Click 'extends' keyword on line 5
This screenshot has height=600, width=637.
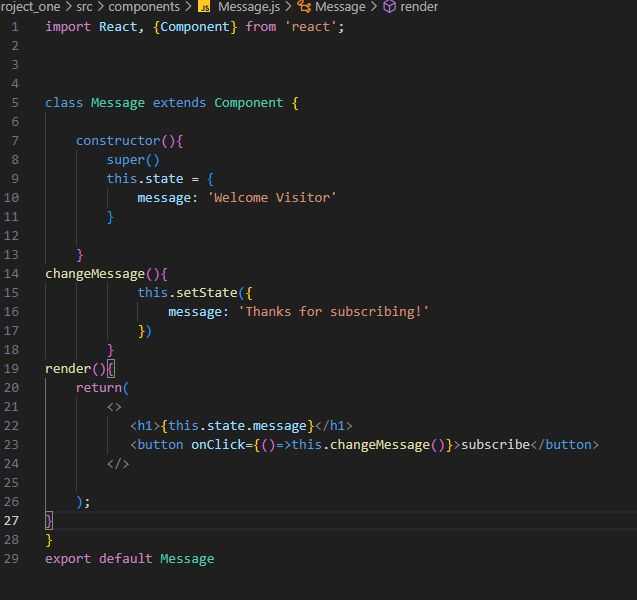[179, 103]
